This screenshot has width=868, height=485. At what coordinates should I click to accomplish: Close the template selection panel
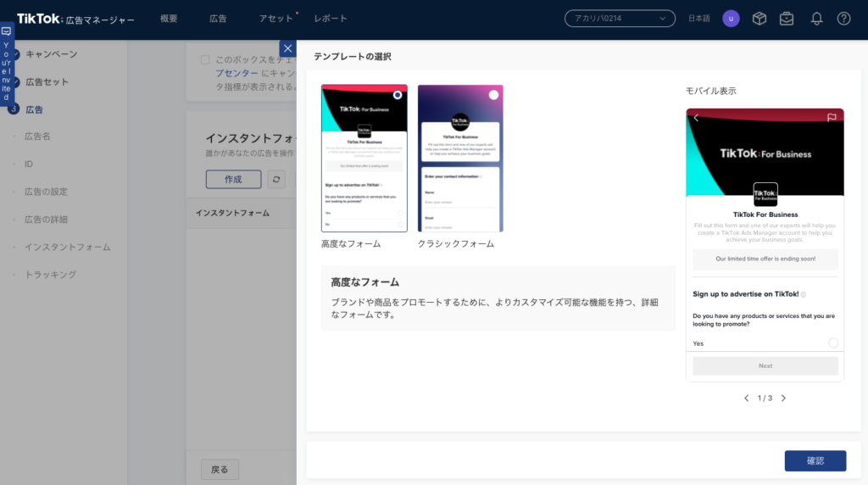pyautogui.click(x=287, y=48)
